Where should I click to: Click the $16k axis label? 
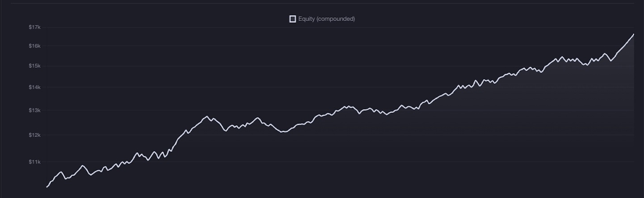tap(35, 46)
